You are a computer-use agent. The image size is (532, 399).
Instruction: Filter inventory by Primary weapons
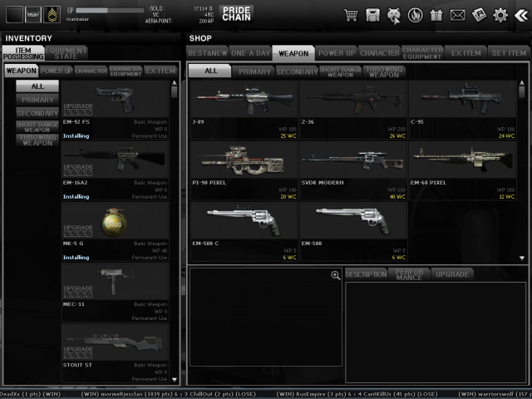[x=38, y=100]
